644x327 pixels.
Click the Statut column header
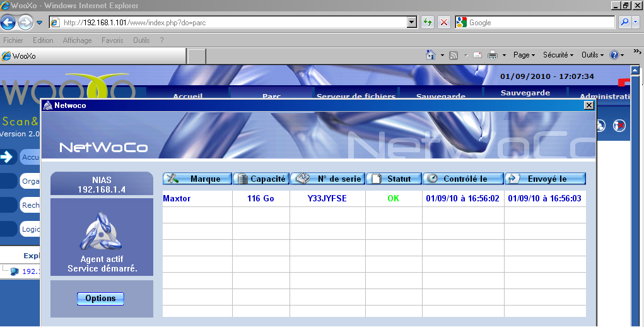coord(394,179)
